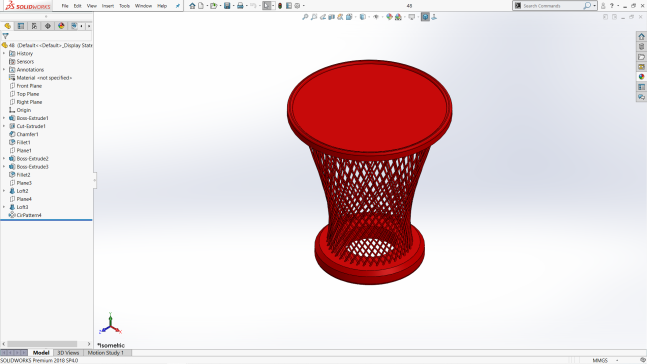
Task: Open View Palette in task pane
Action: click(641, 66)
